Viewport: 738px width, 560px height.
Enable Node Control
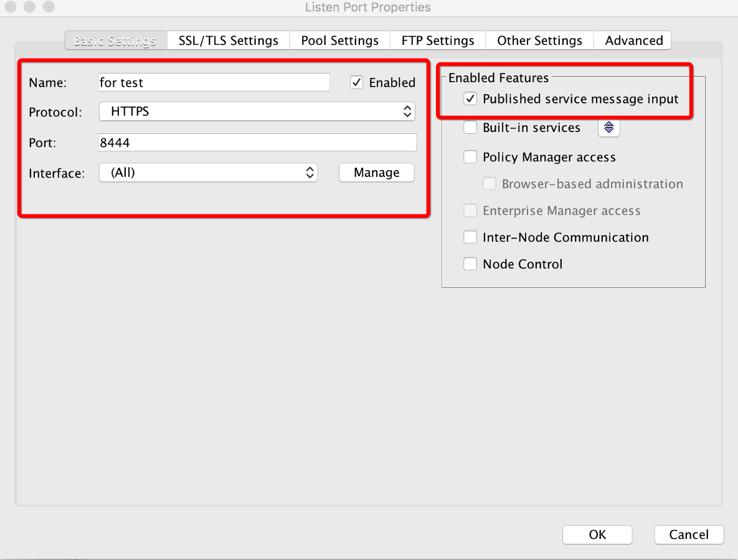click(470, 263)
